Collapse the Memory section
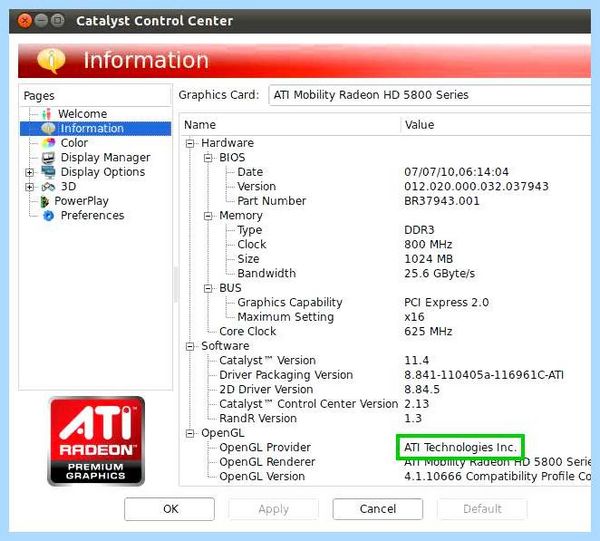The width and height of the screenshot is (600, 541). (208, 216)
